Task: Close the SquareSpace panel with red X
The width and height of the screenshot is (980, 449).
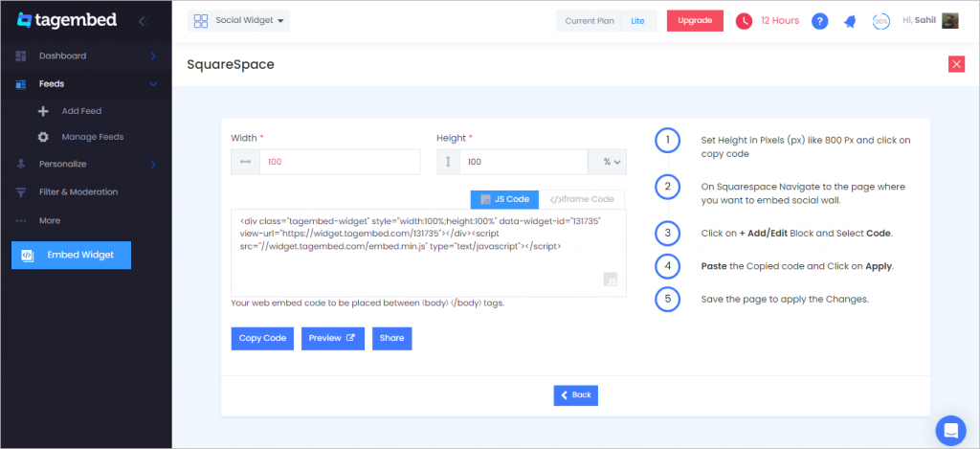Action: pyautogui.click(x=956, y=64)
